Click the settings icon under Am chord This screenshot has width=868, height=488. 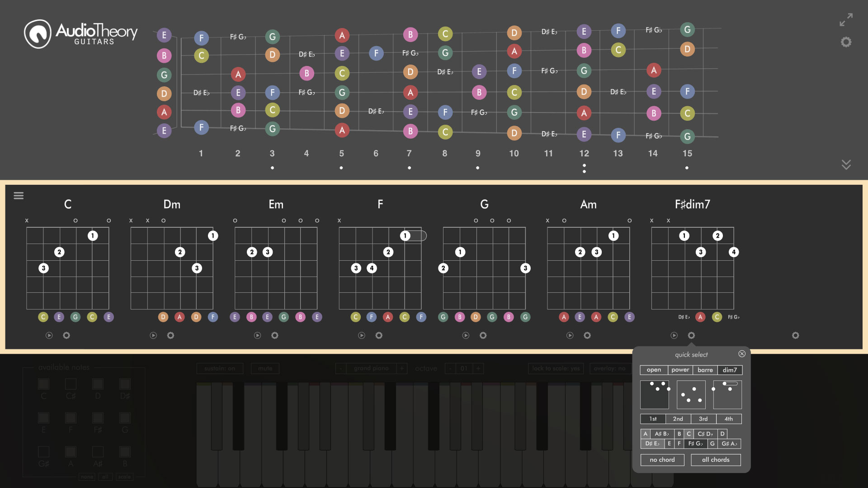click(587, 335)
